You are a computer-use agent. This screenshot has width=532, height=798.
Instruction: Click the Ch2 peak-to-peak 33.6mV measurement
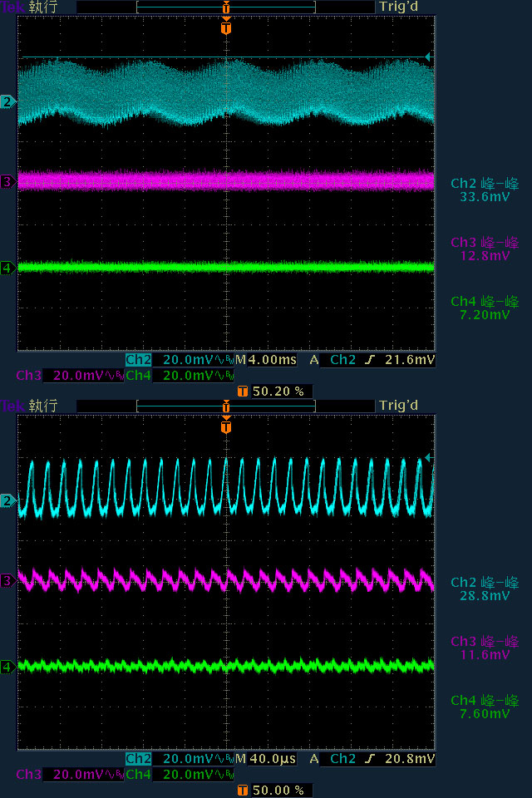tap(485, 190)
